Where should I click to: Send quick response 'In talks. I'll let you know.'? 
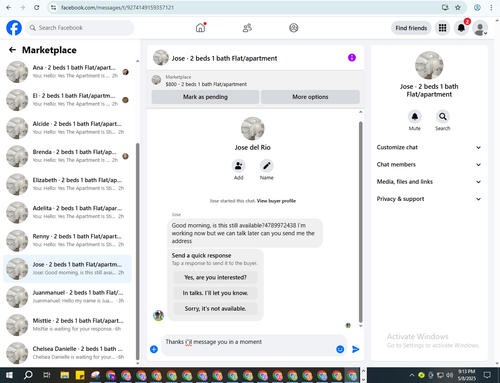click(215, 293)
